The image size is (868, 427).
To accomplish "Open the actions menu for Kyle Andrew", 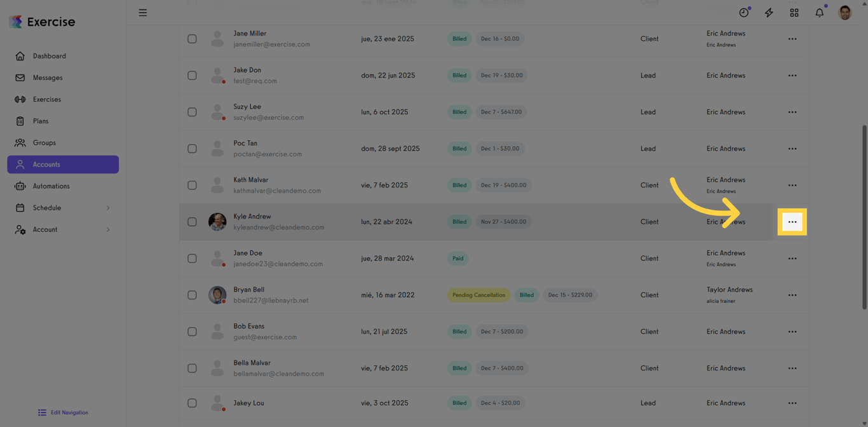I will [792, 222].
